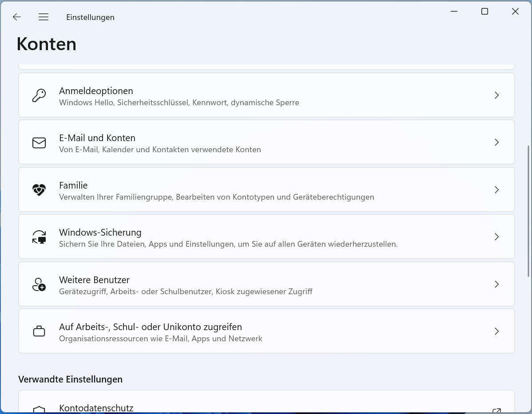Click the envelope icon for E-Mail und Konten

click(x=39, y=143)
